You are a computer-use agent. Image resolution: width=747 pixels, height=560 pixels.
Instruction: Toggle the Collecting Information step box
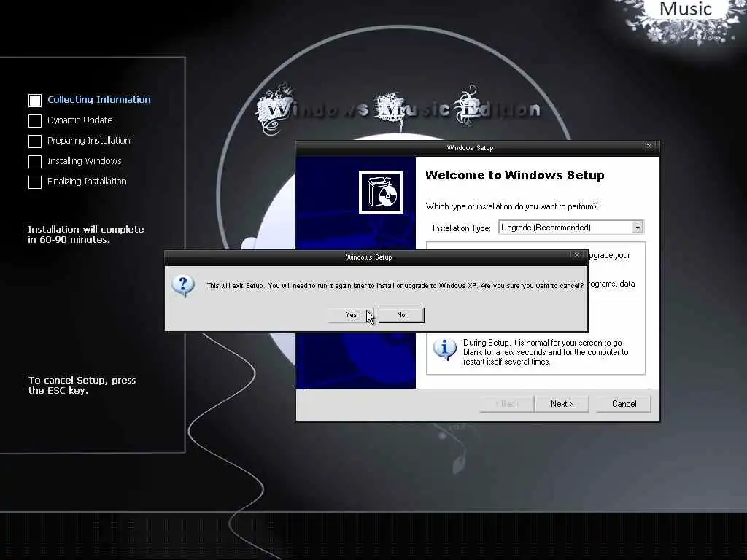tap(35, 101)
